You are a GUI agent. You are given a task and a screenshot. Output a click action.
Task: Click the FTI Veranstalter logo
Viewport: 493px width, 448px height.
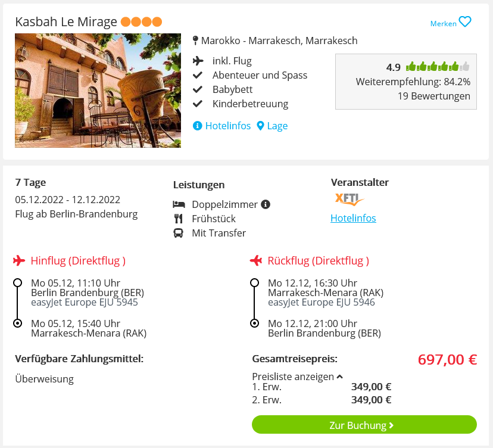coord(350,200)
